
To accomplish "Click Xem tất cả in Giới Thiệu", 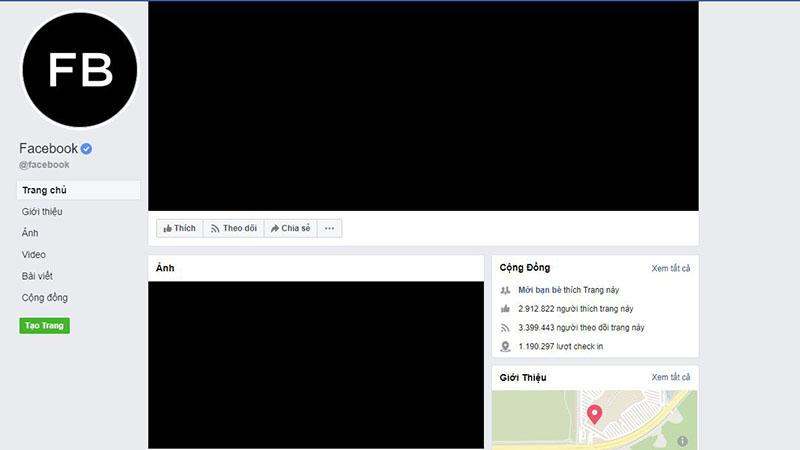I will pyautogui.click(x=670, y=377).
